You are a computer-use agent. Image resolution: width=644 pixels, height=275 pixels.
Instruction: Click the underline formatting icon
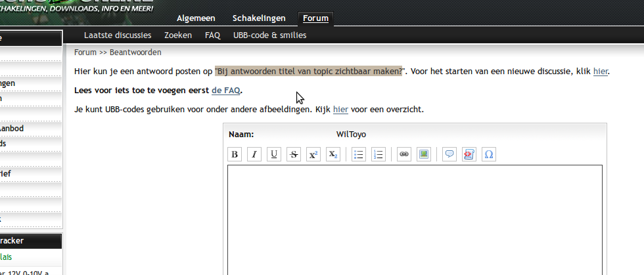(x=274, y=154)
